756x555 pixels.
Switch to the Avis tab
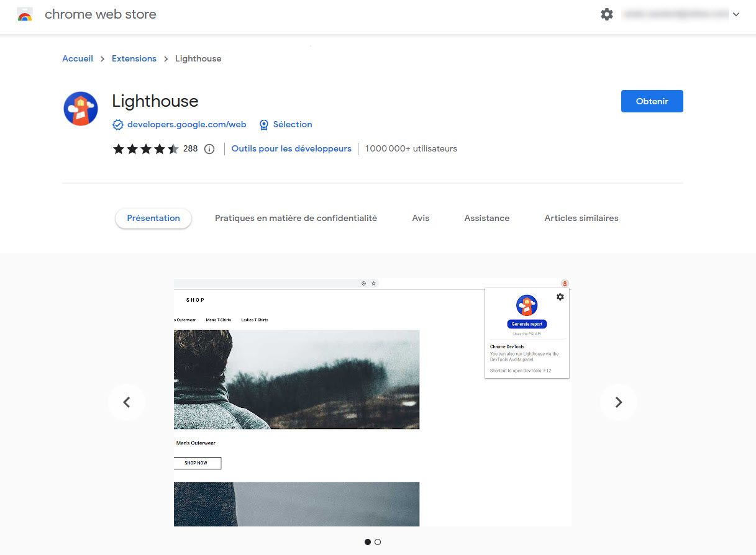[x=420, y=218]
